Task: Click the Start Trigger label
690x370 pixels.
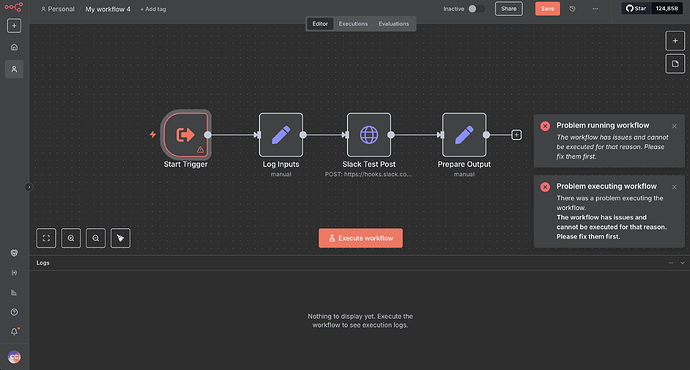Action: [185, 164]
